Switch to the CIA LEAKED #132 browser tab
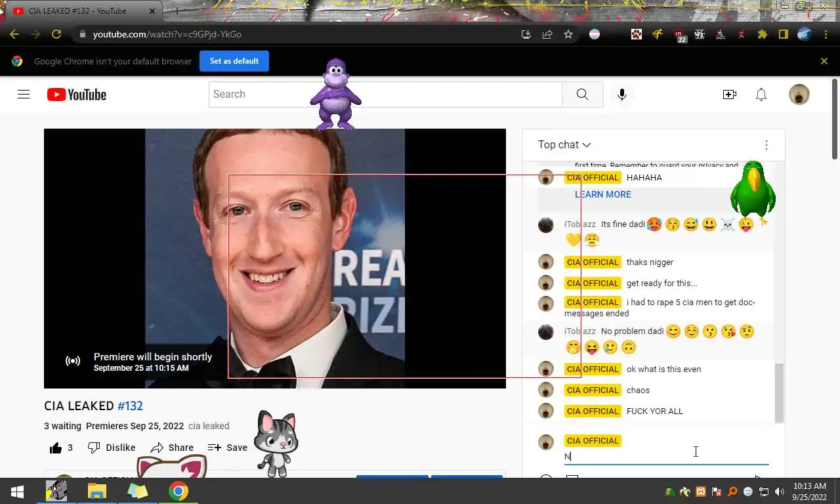Viewport: 840px width, 504px height. click(82, 11)
